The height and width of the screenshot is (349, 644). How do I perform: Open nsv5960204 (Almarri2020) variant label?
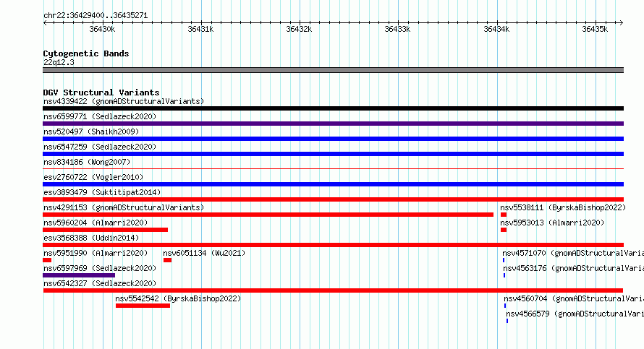[96, 223]
